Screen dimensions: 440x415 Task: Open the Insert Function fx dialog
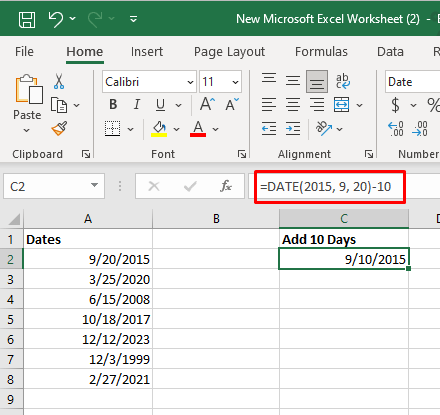coord(226,186)
